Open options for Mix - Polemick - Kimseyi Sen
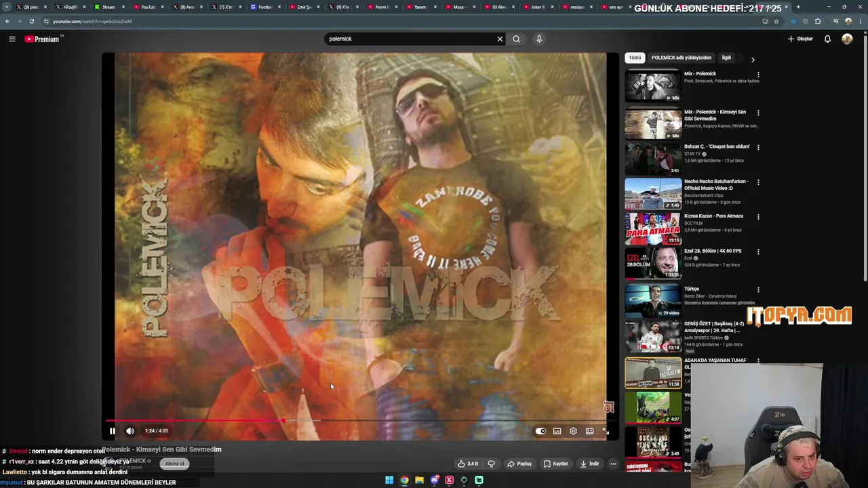This screenshot has height=488, width=868. tap(758, 113)
